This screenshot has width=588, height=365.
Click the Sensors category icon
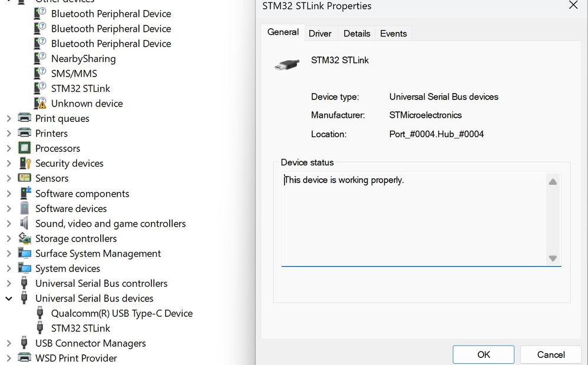click(x=24, y=178)
